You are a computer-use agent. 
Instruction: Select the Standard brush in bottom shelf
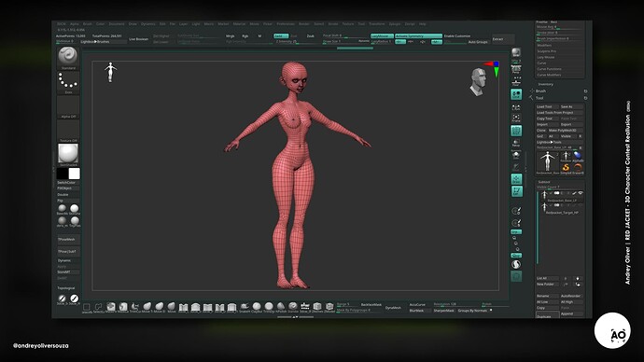pyautogui.click(x=293, y=307)
